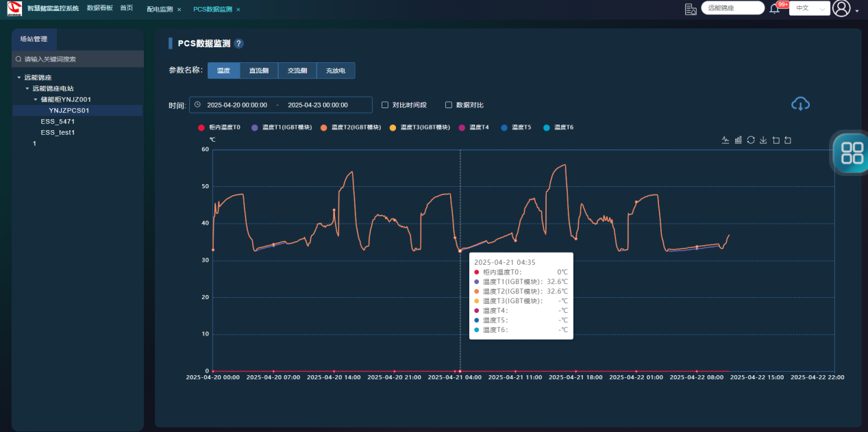Select the 直流侧 parameter button
The height and width of the screenshot is (432, 868).
click(x=259, y=71)
